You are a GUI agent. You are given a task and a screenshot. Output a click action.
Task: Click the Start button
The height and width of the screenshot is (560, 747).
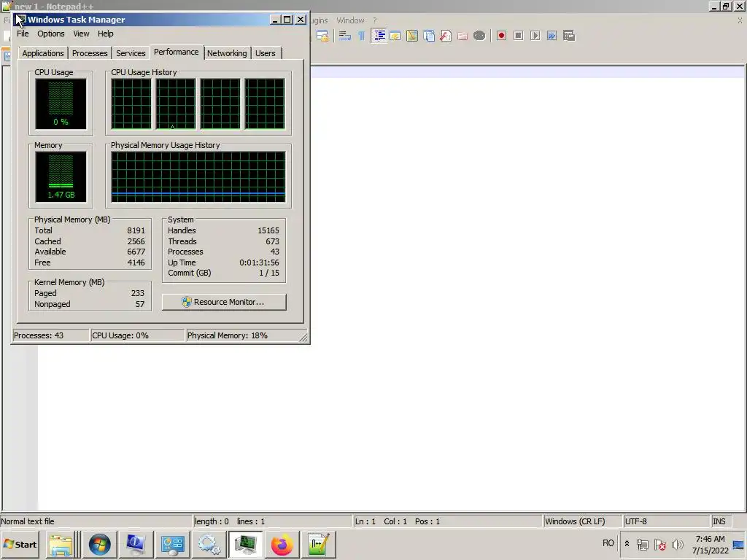click(x=20, y=545)
